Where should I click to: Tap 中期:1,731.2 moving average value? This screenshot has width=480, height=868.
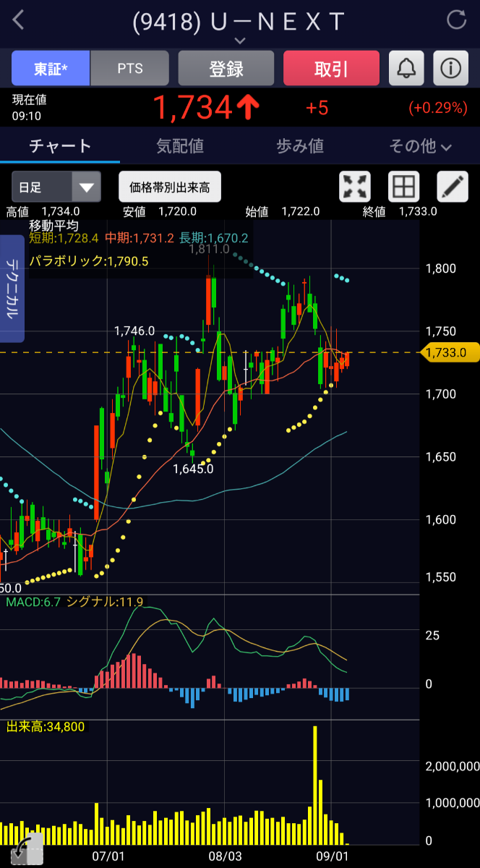pyautogui.click(x=139, y=238)
